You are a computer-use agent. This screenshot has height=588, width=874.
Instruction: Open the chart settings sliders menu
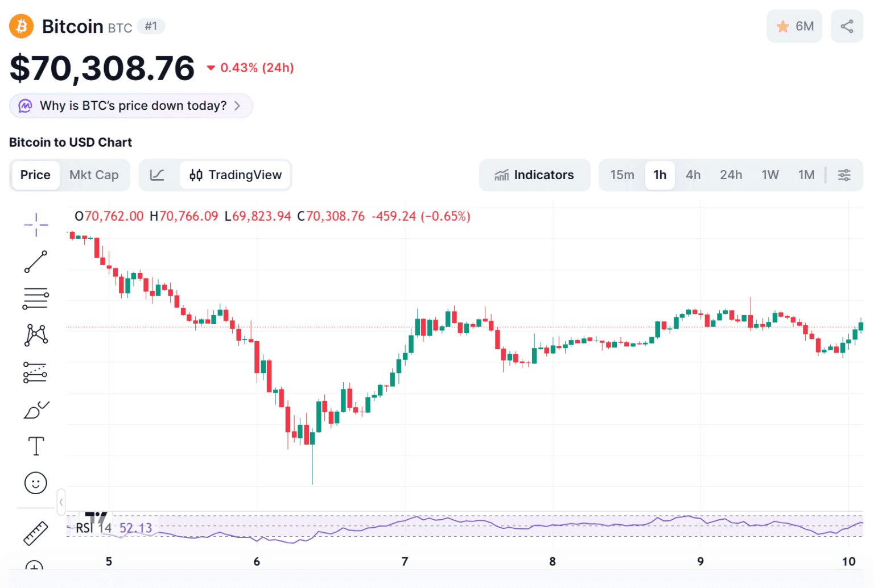tap(844, 175)
